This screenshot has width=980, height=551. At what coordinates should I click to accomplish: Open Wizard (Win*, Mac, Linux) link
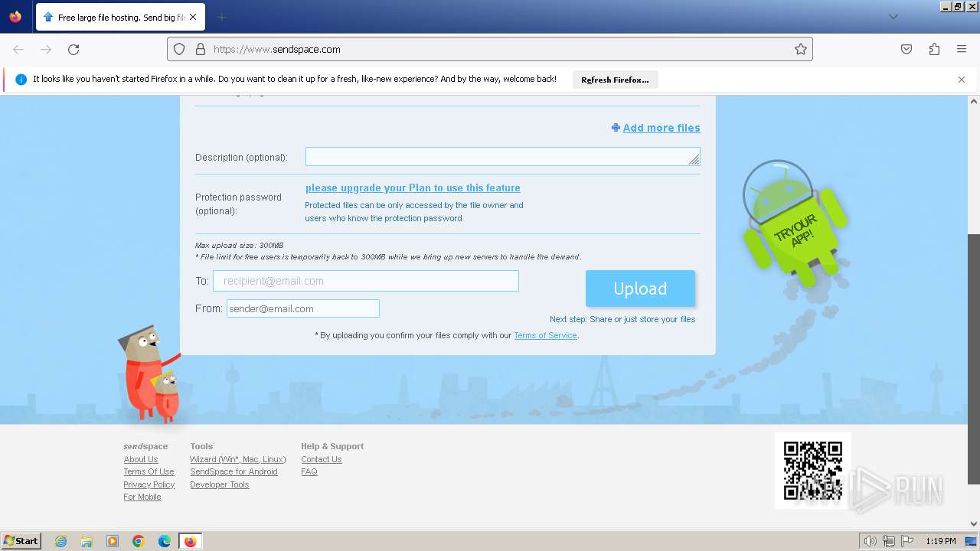coord(238,459)
